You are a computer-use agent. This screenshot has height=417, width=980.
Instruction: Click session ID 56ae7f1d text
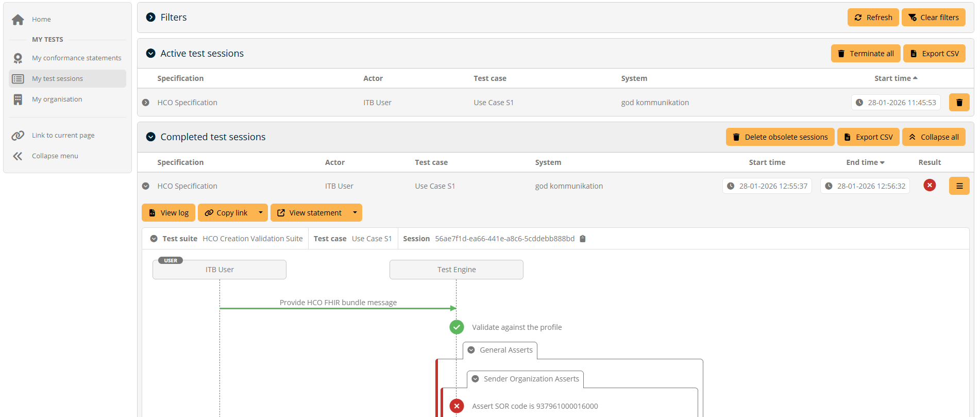click(504, 239)
